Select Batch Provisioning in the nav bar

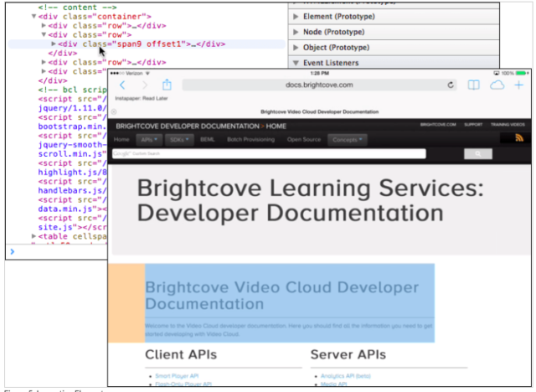(251, 139)
